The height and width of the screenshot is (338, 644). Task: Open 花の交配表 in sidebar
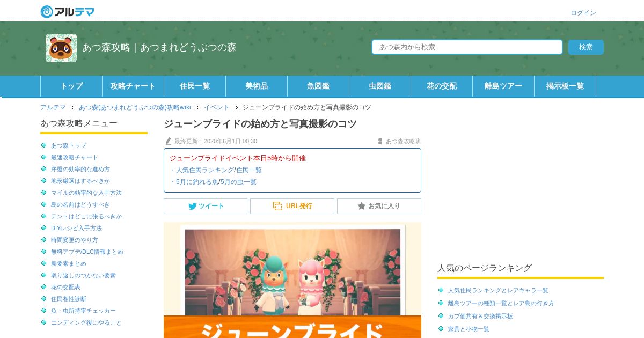coord(65,287)
